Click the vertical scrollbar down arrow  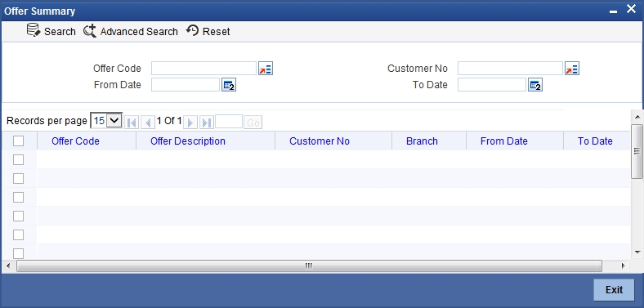637,252
